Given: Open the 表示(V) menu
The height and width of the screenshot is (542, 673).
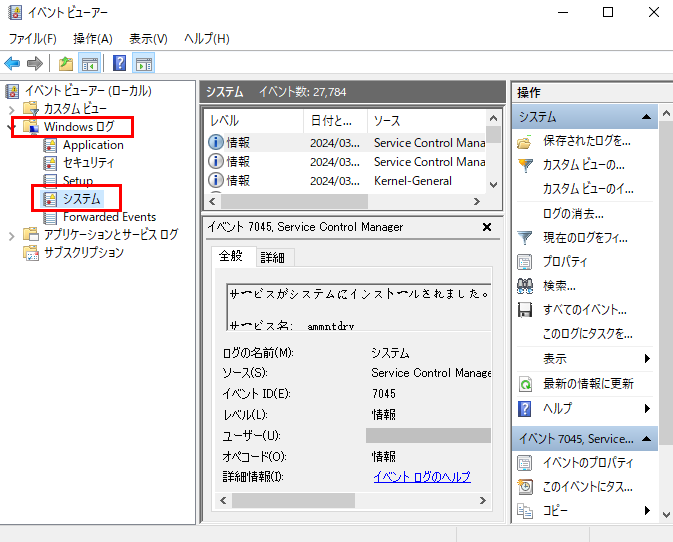Looking at the screenshot, I should [149, 39].
